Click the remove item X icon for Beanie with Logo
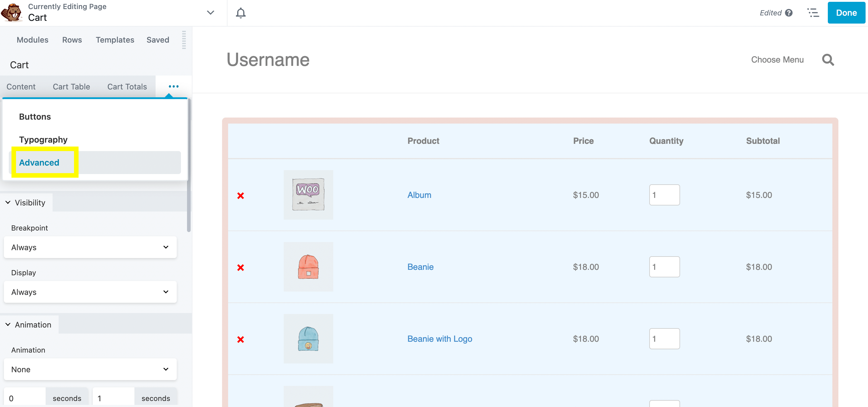This screenshot has width=868, height=407. click(241, 339)
